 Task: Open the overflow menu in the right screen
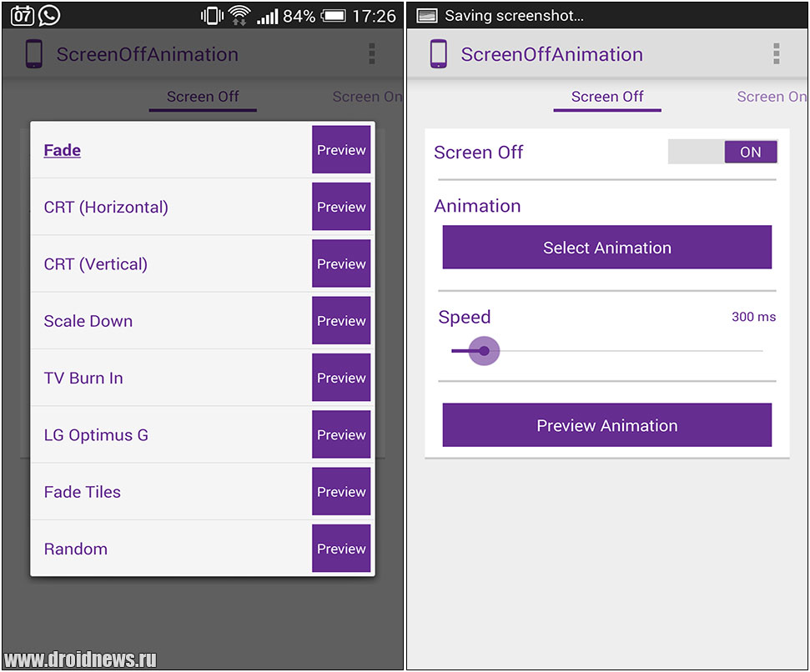coord(776,53)
